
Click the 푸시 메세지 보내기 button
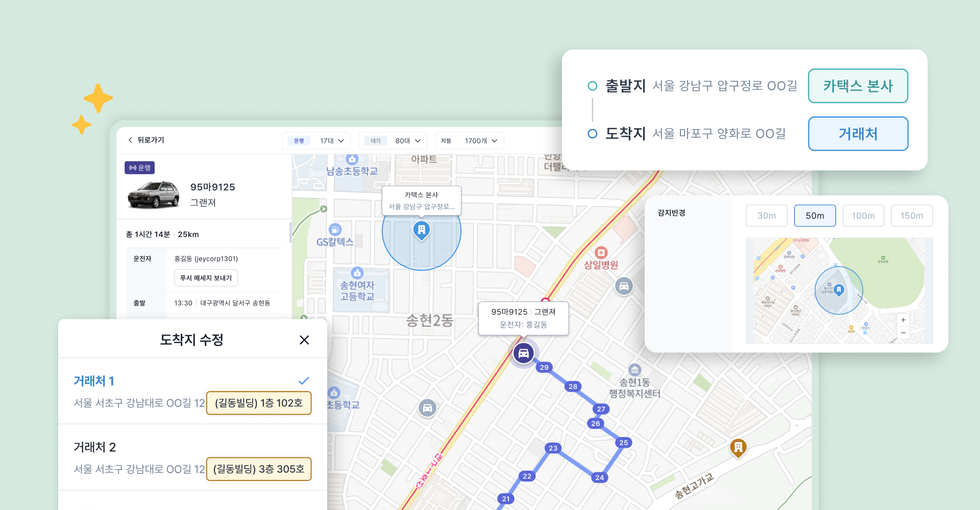click(x=205, y=277)
